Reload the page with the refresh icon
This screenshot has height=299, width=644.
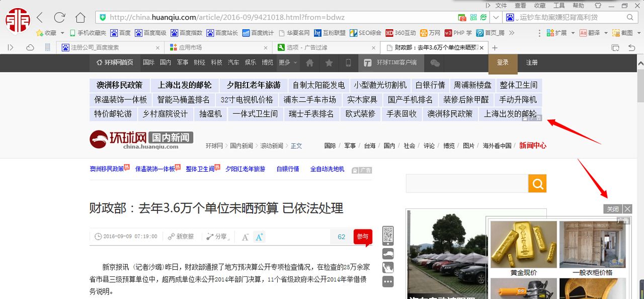(x=59, y=17)
